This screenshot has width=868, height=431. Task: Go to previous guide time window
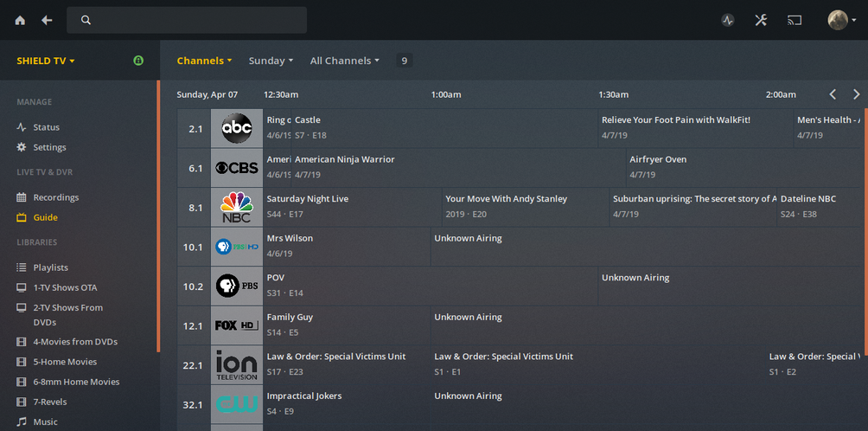tap(833, 94)
